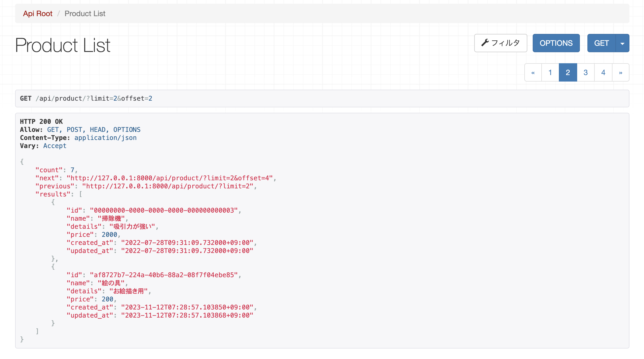
Task: Click the application/json Content-Type value
Action: click(105, 138)
